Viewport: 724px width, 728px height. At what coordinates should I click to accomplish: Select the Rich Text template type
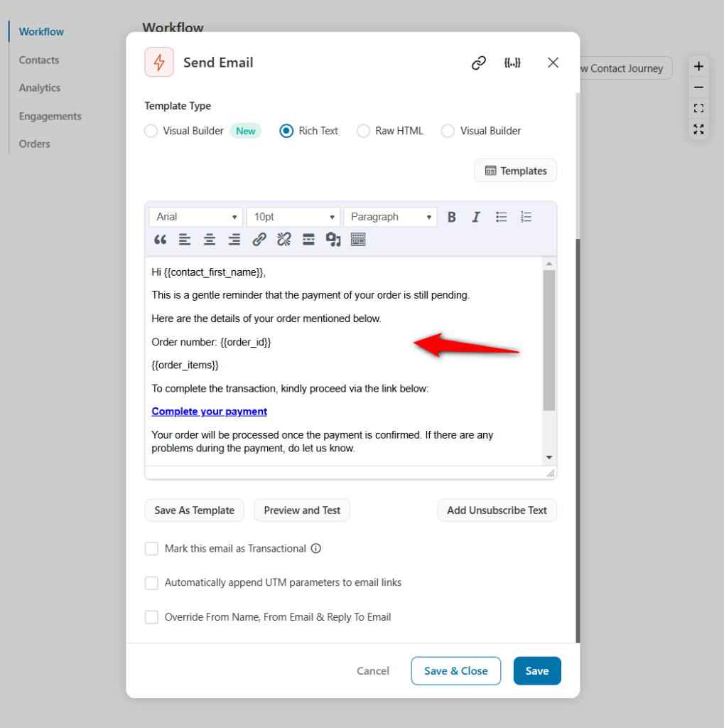point(286,130)
